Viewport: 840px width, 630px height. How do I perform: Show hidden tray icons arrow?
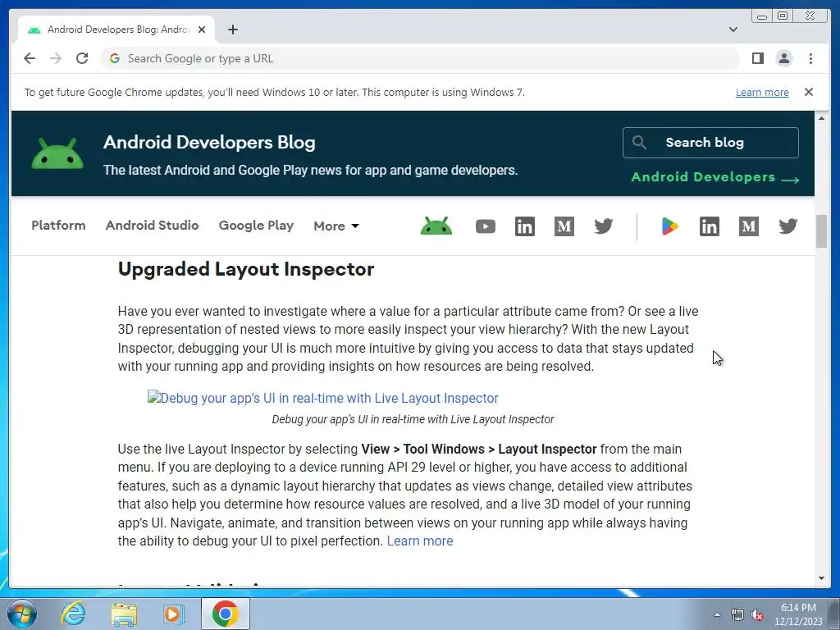(x=717, y=614)
